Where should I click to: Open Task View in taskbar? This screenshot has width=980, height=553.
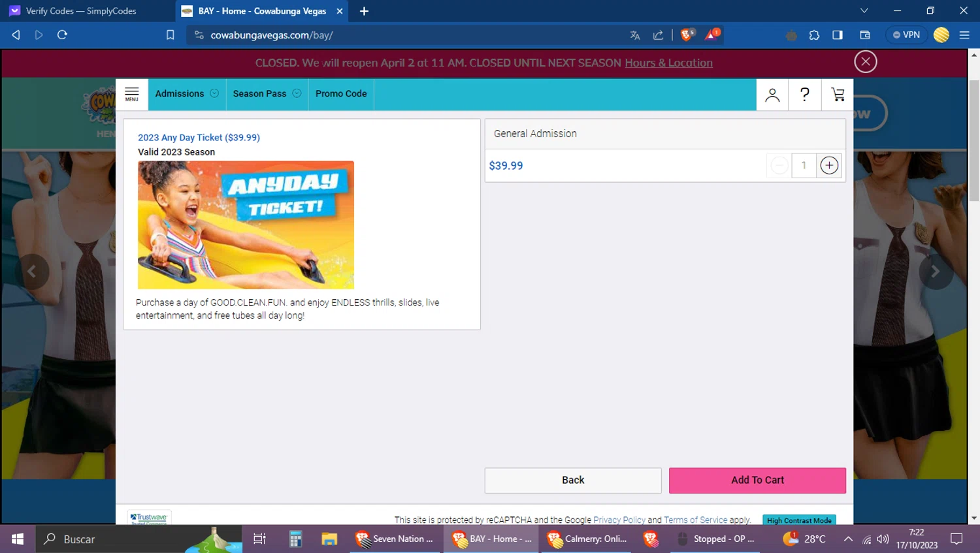coord(259,539)
